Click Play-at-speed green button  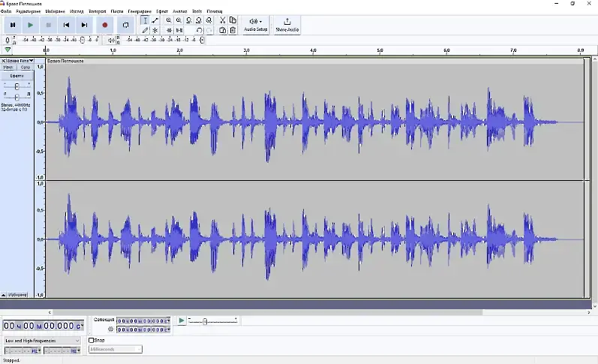click(x=182, y=320)
